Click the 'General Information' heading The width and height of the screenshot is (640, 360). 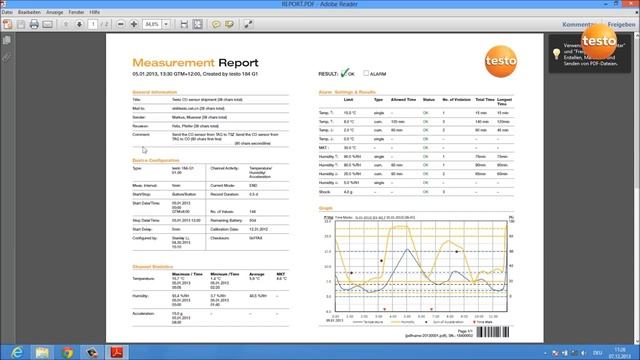(154, 92)
